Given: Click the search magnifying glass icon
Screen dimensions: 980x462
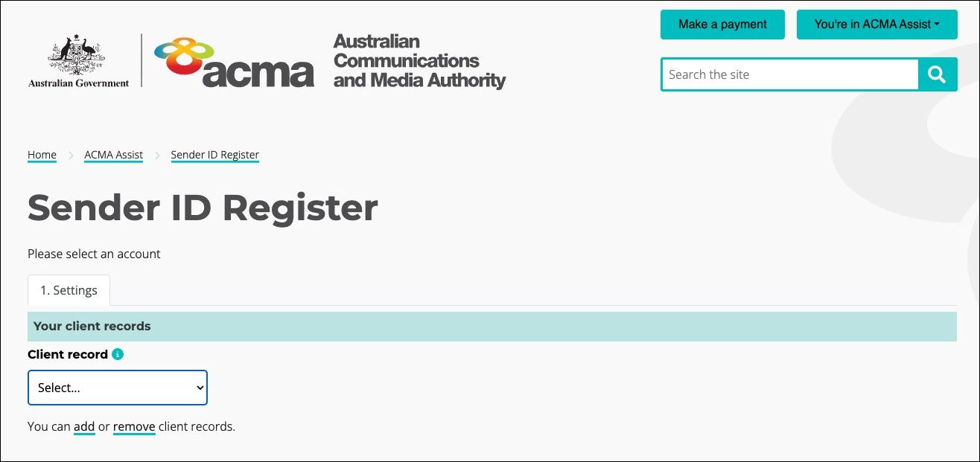Looking at the screenshot, I should (x=938, y=74).
